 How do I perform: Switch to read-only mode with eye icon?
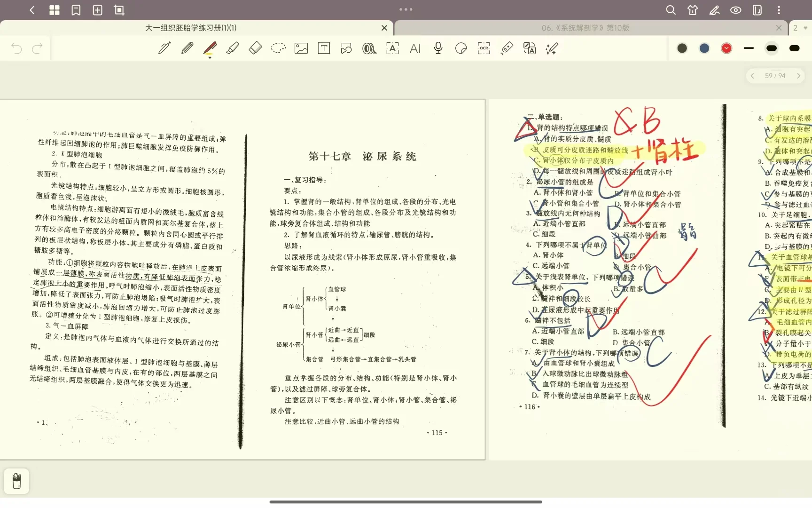(736, 10)
